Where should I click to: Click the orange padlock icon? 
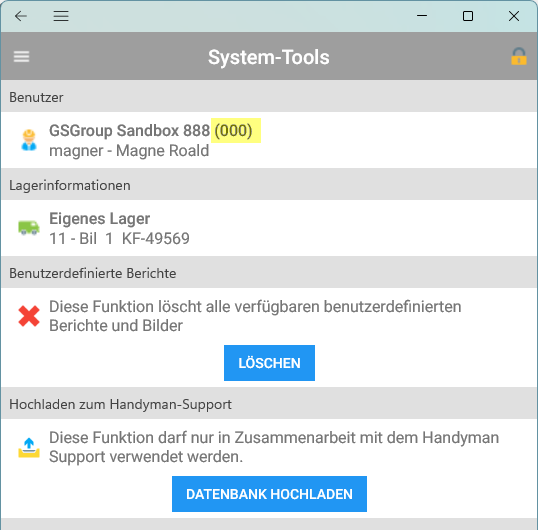click(x=518, y=56)
